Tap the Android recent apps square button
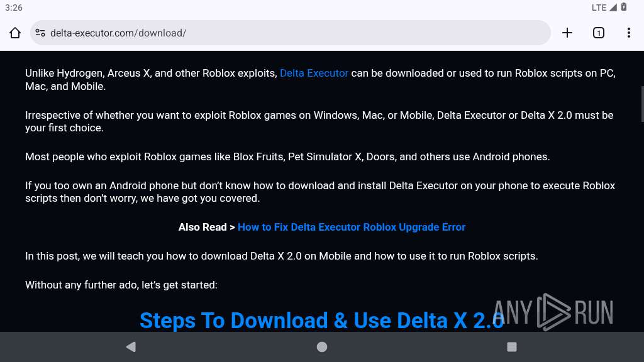 [512, 347]
